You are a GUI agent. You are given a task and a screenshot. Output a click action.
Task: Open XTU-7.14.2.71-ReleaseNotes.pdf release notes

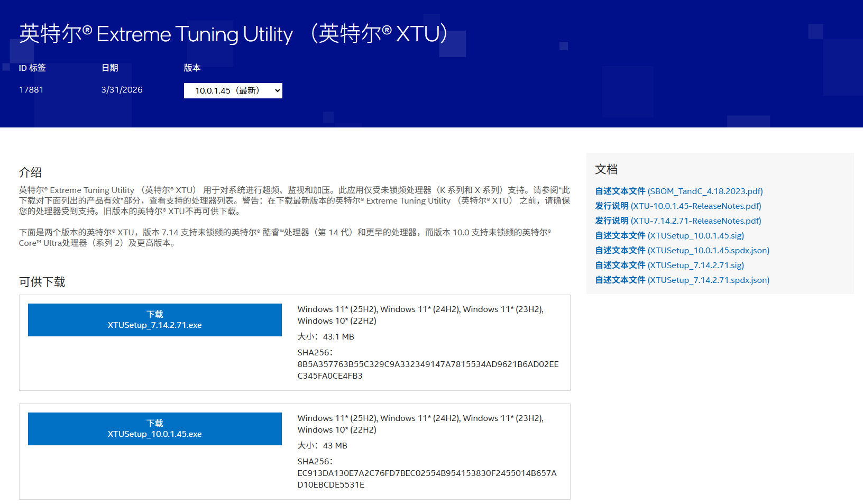pyautogui.click(x=678, y=221)
